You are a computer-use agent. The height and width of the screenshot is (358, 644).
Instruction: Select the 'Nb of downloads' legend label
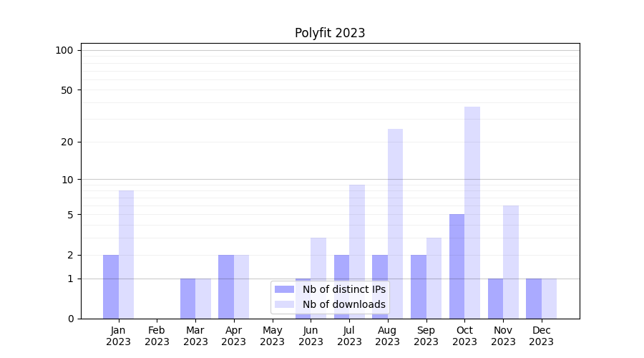coord(344,304)
